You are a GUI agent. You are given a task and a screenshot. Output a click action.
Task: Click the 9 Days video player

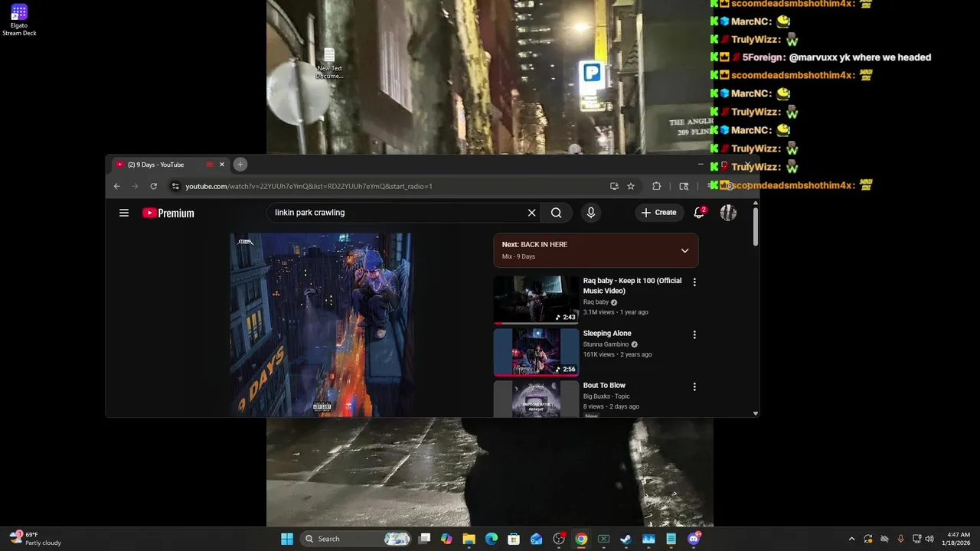pyautogui.click(x=321, y=325)
